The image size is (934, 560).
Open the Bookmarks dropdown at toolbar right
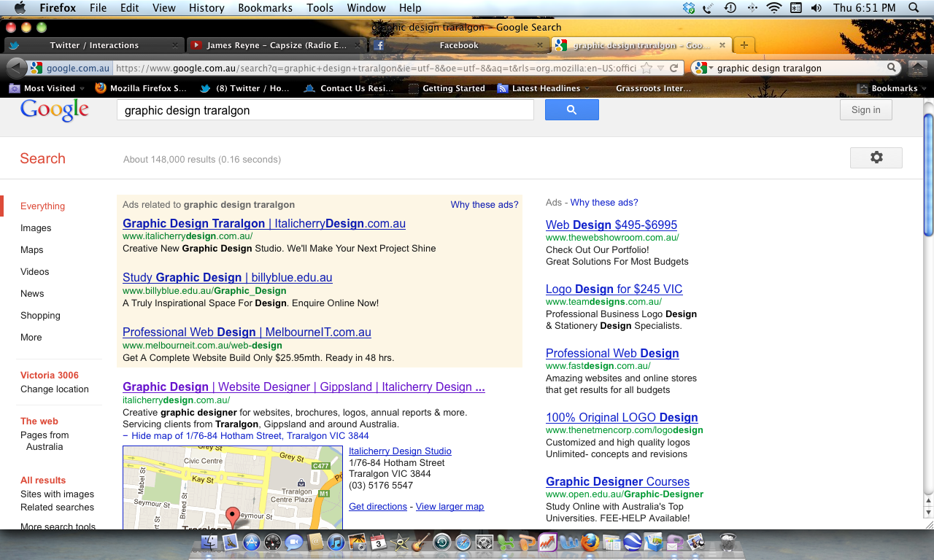point(892,88)
